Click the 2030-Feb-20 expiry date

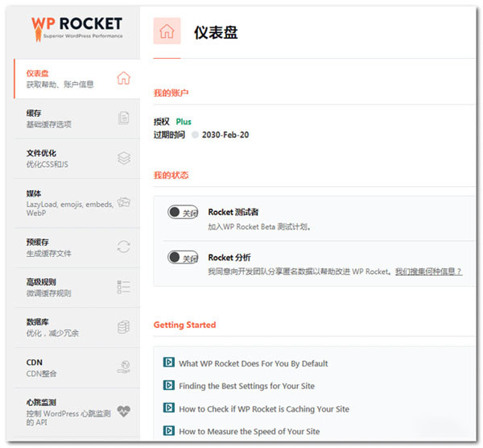225,135
